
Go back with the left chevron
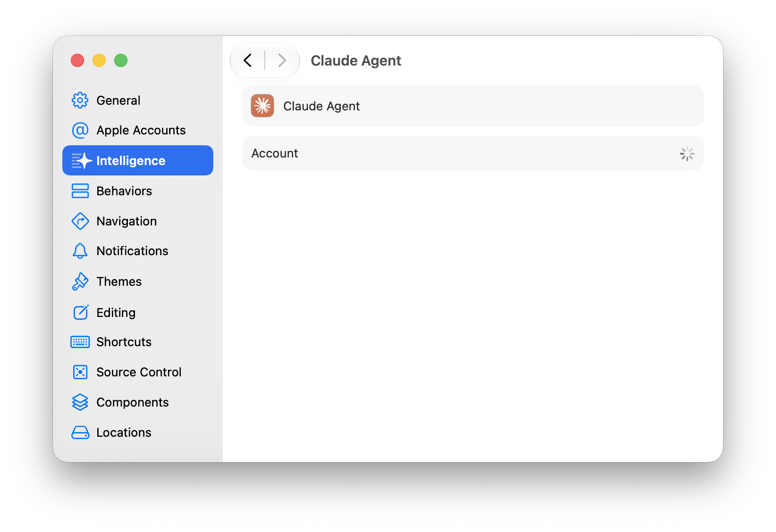248,60
